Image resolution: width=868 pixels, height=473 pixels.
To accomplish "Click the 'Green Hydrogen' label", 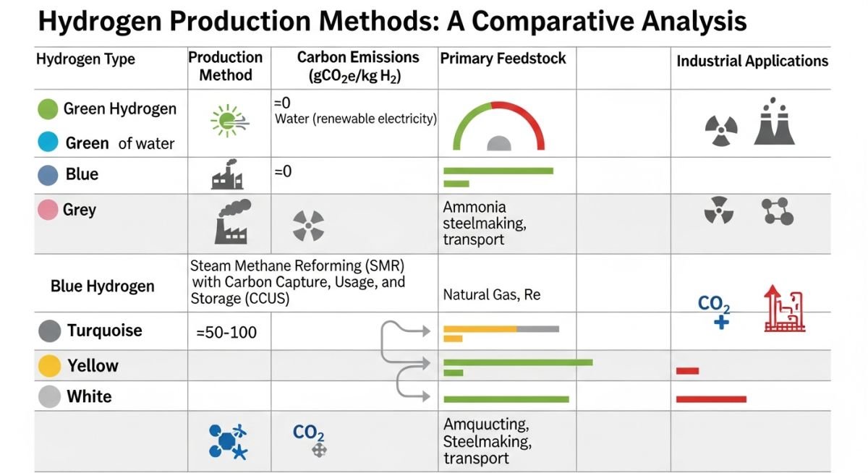I will pyautogui.click(x=120, y=109).
